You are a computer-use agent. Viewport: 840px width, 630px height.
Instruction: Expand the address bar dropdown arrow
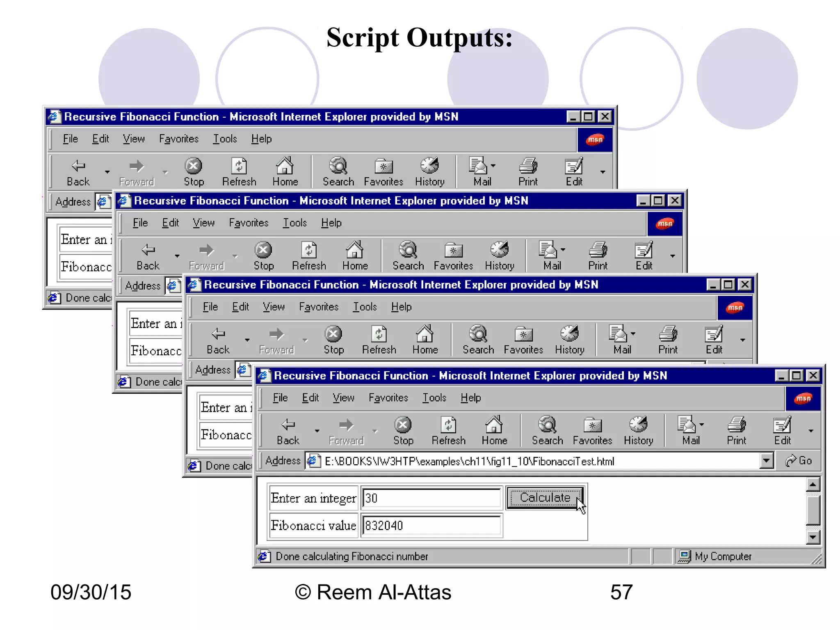pyautogui.click(x=766, y=461)
